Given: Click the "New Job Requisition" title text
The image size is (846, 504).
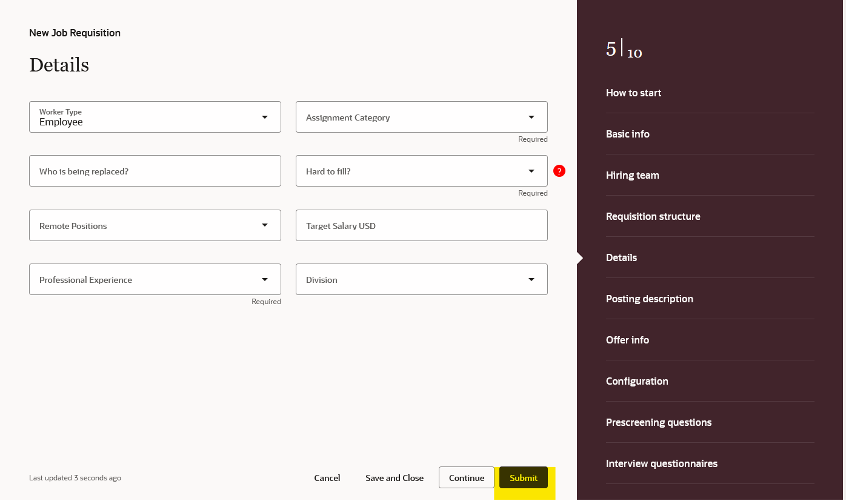Looking at the screenshot, I should coord(75,33).
